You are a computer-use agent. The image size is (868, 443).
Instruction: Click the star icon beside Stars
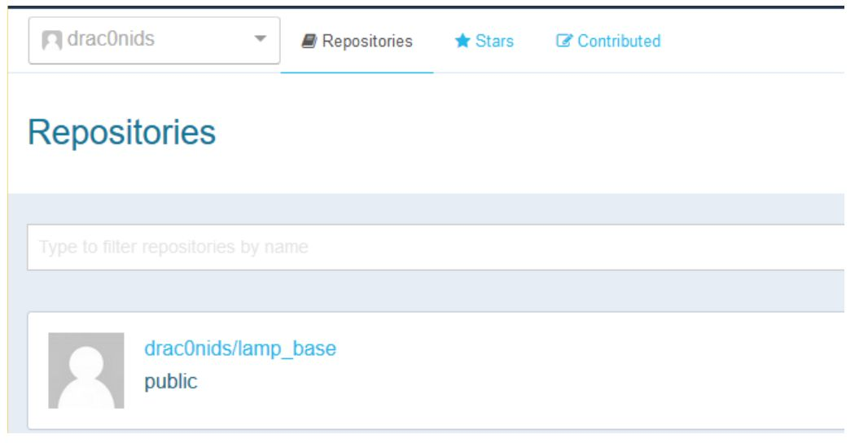coord(462,41)
